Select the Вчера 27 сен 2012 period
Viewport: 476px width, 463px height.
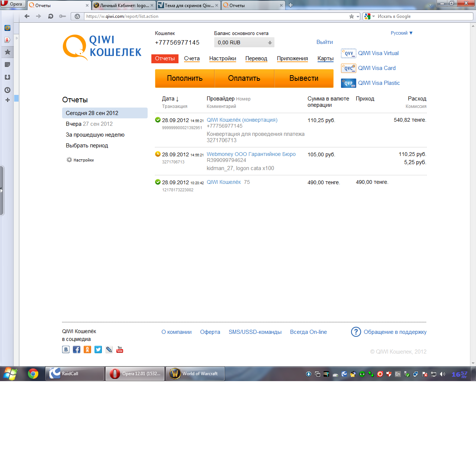coord(89,124)
